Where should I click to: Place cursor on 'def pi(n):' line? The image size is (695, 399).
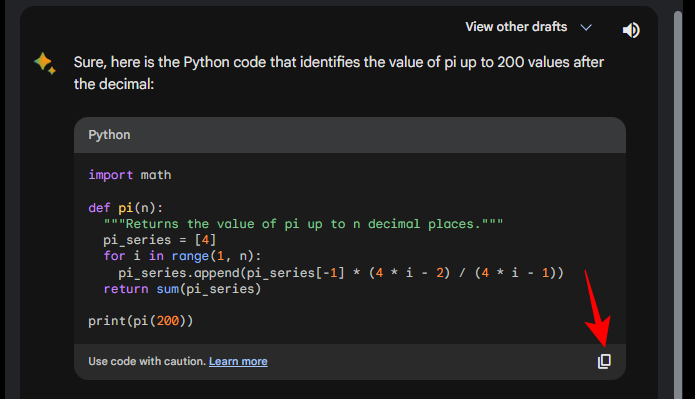(125, 208)
